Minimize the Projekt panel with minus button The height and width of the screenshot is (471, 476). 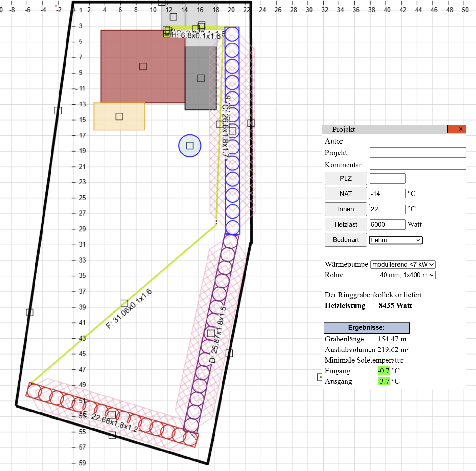pos(451,129)
